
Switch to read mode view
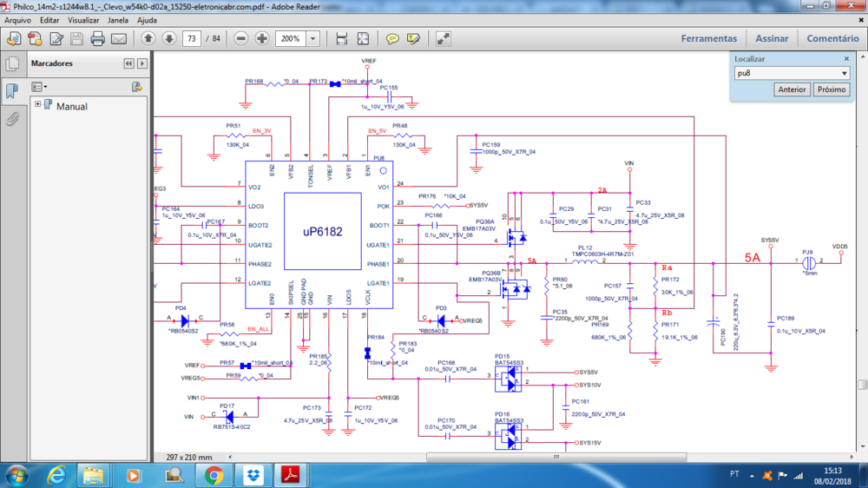(x=444, y=39)
